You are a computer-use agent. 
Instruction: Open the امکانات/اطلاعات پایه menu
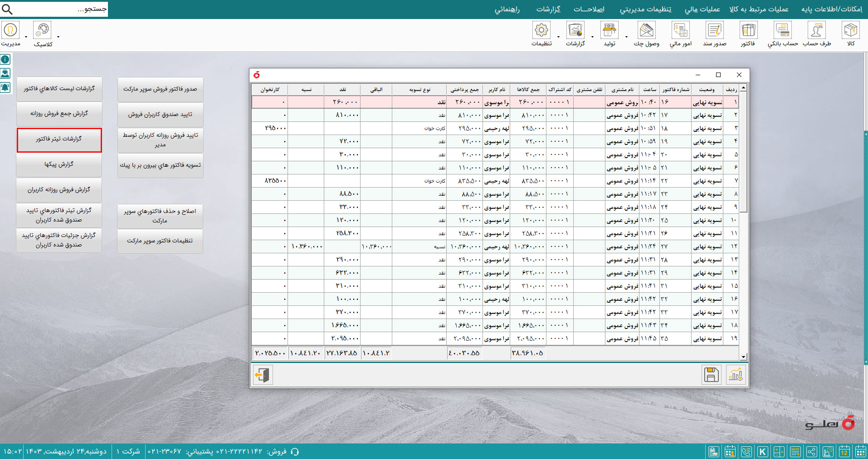click(x=832, y=9)
